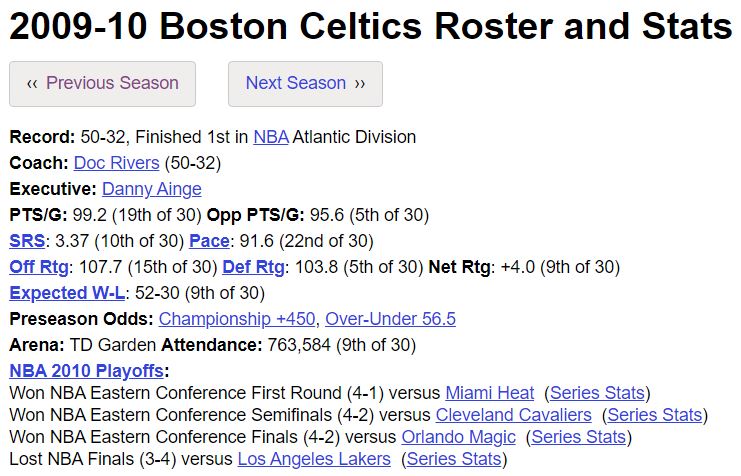Open the Off Rtg link
This screenshot has height=476, width=741.
coord(39,267)
